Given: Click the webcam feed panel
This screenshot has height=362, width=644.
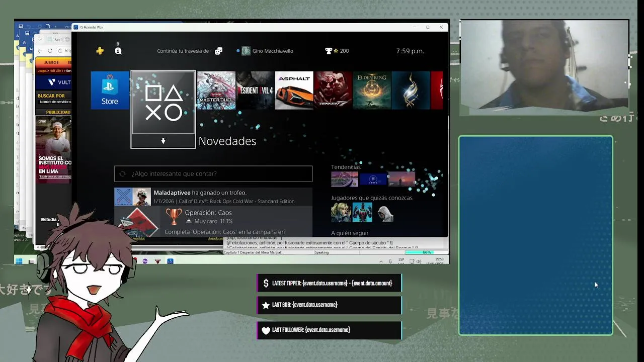Looking at the screenshot, I should pyautogui.click(x=544, y=65).
